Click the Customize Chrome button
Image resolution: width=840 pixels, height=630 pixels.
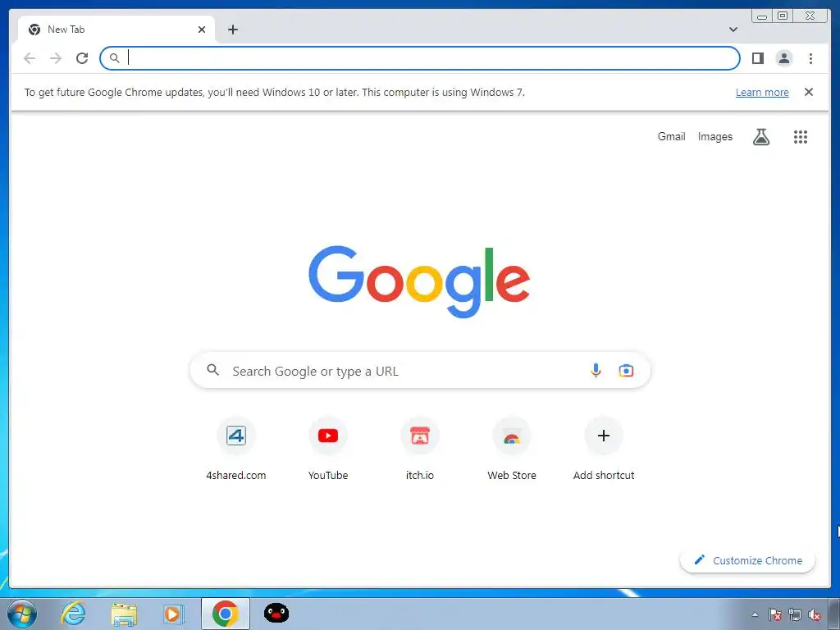click(x=747, y=560)
